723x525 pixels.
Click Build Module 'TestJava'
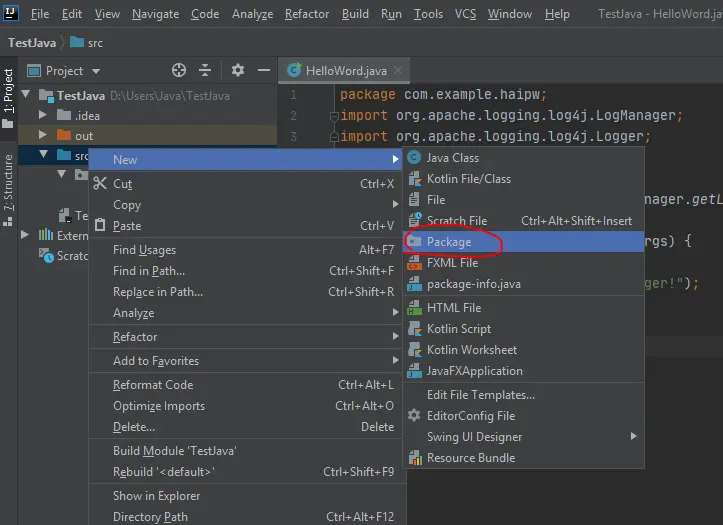(247, 451)
